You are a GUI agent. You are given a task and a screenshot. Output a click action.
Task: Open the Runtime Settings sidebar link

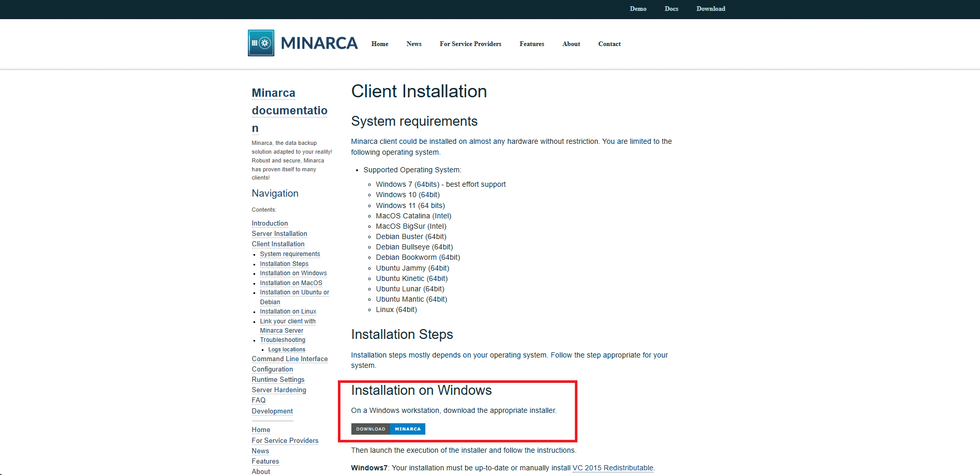(278, 380)
